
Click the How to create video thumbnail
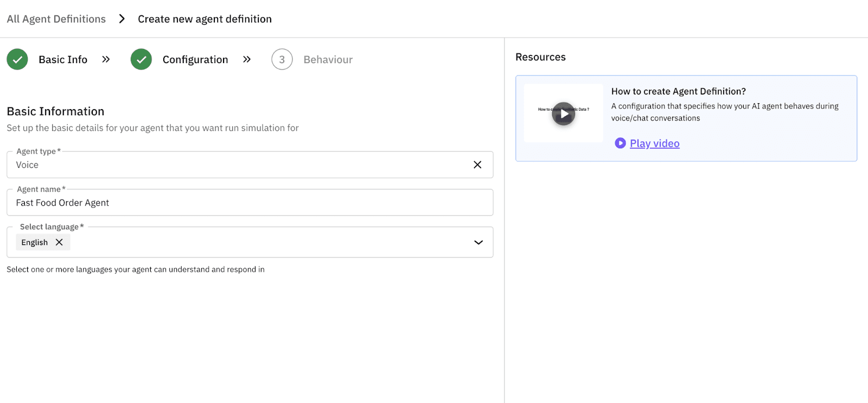tap(564, 114)
